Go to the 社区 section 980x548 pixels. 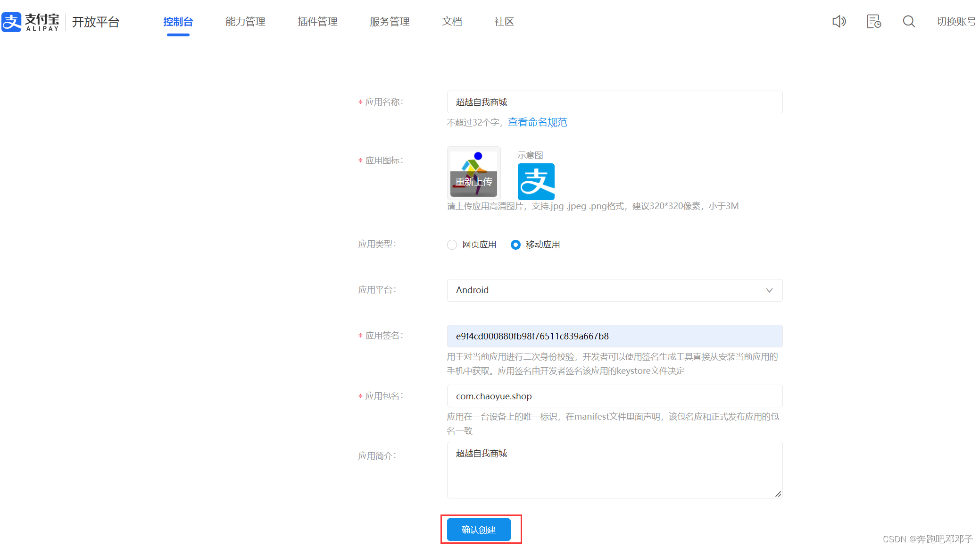tap(504, 22)
